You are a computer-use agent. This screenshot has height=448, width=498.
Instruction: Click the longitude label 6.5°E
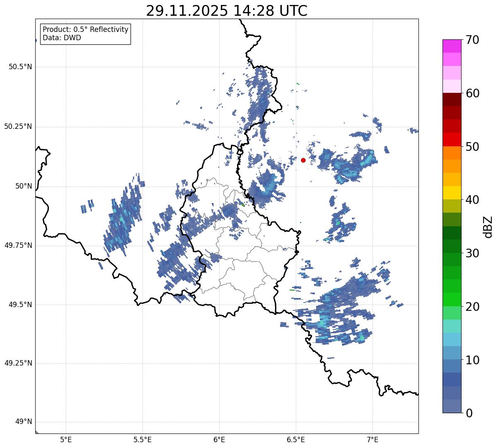296,440
